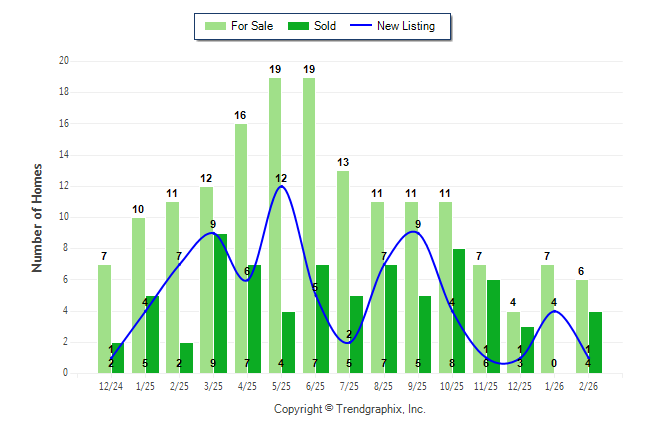Click the 11/25 x-axis month label
The image size is (646, 434).
[x=486, y=385]
